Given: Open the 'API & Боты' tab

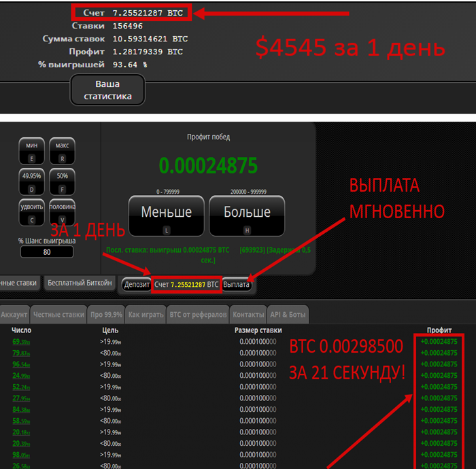Looking at the screenshot, I should click(288, 315).
